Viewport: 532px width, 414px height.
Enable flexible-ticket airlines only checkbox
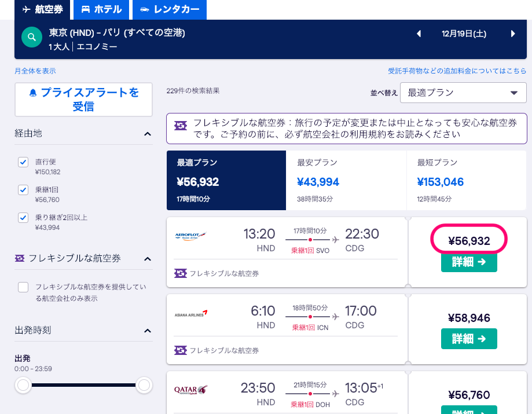click(x=23, y=287)
